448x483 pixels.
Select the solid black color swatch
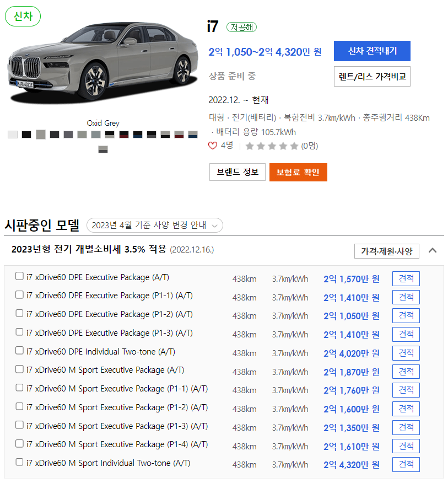tap(26, 135)
